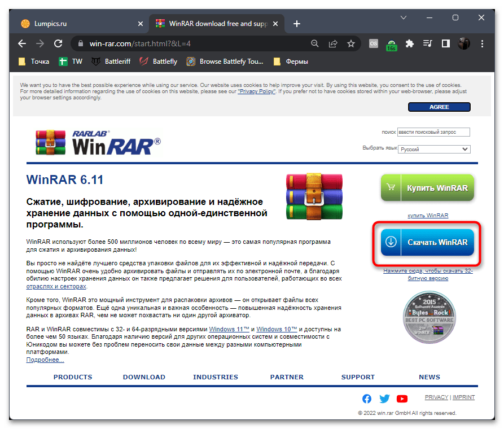
Task: Click the 2015 Bytes Rock award badge
Action: click(429, 317)
